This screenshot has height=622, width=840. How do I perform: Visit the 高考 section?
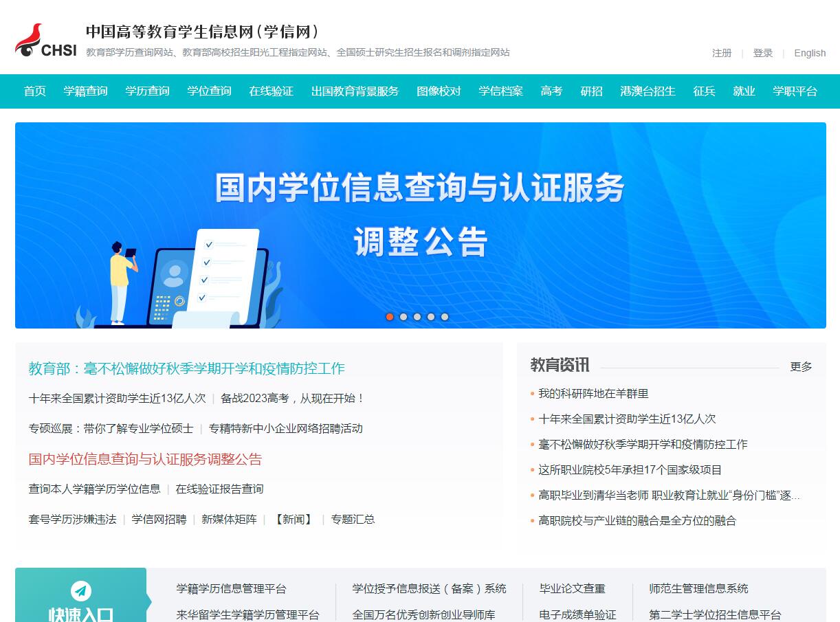click(x=551, y=91)
